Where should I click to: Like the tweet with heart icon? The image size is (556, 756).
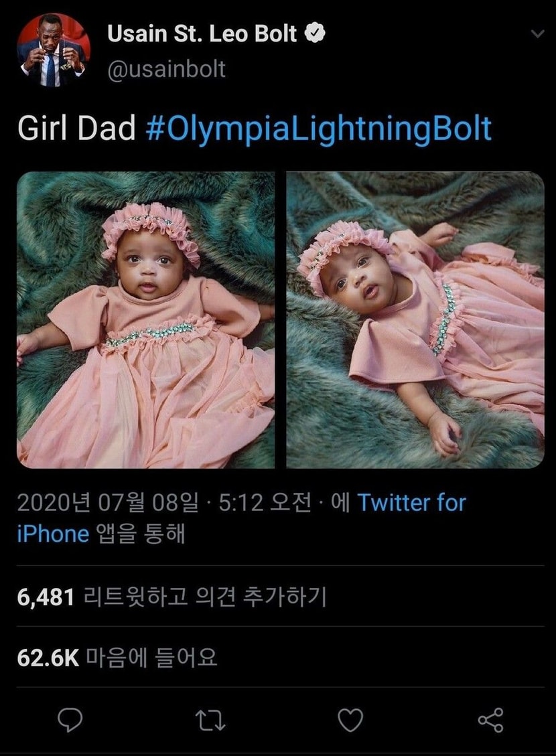350,721
